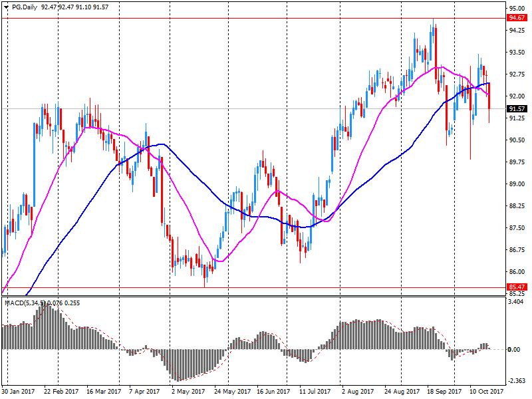
Task: Click the 86.00 price axis label
Action: click(517, 272)
